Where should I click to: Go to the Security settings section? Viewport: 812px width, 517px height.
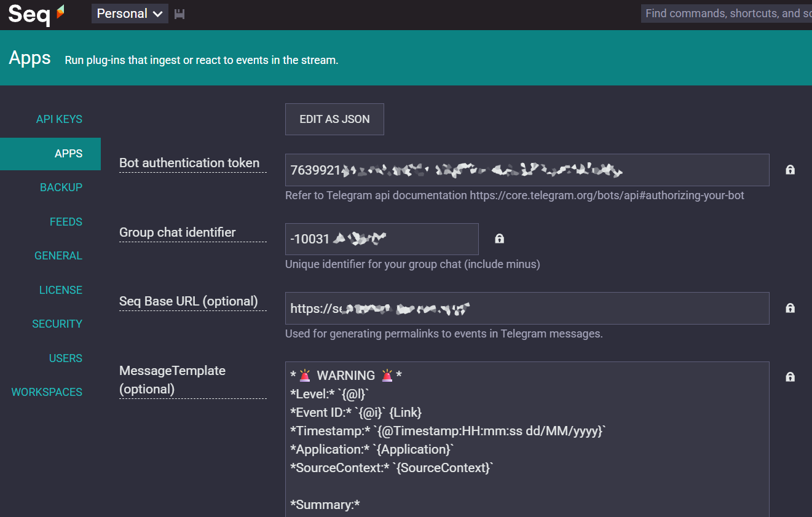57,324
